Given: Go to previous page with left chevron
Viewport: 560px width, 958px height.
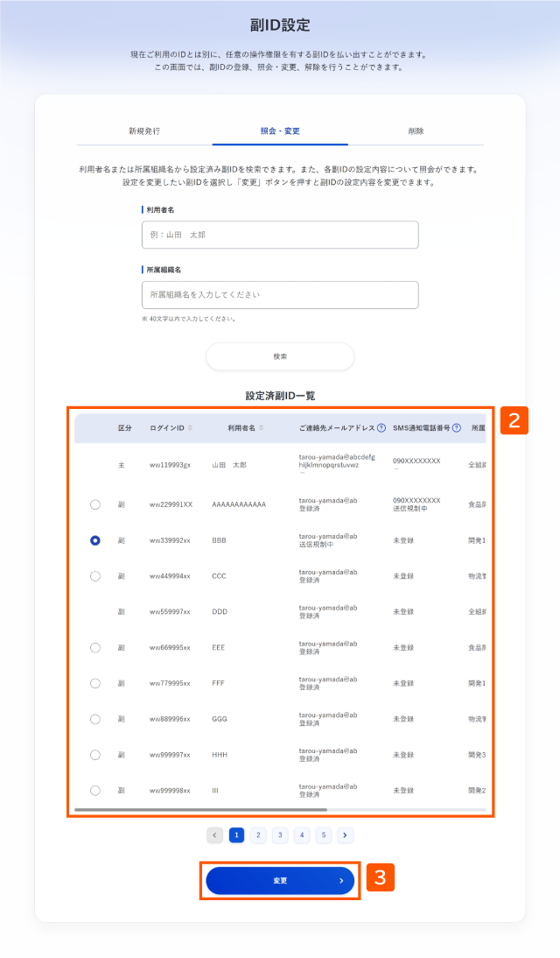Looking at the screenshot, I should tap(215, 835).
